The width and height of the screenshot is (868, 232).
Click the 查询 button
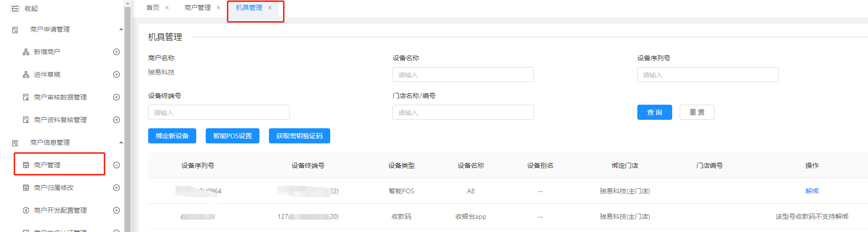pyautogui.click(x=655, y=112)
